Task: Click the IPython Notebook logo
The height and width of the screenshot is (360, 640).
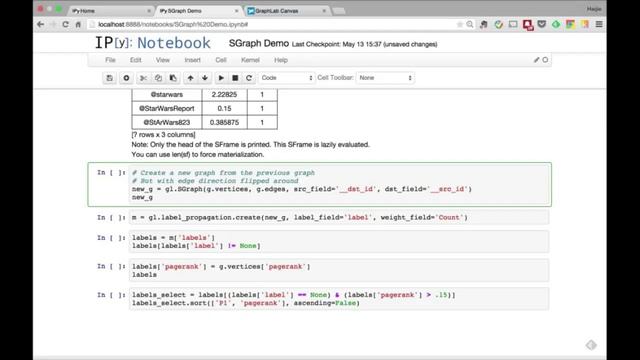Action: click(153, 43)
